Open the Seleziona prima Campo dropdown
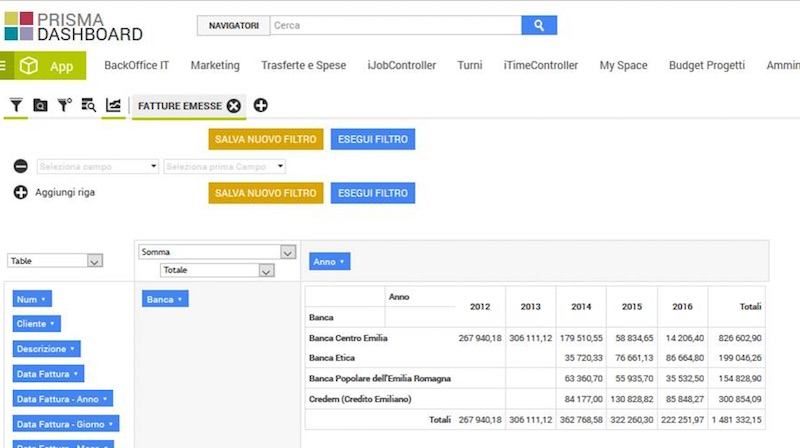800x448 pixels. (x=224, y=166)
